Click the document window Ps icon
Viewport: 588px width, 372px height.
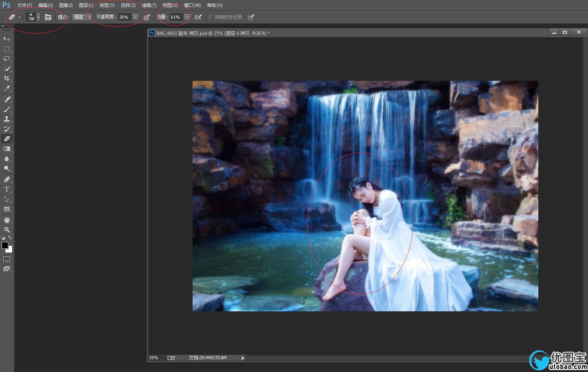152,33
